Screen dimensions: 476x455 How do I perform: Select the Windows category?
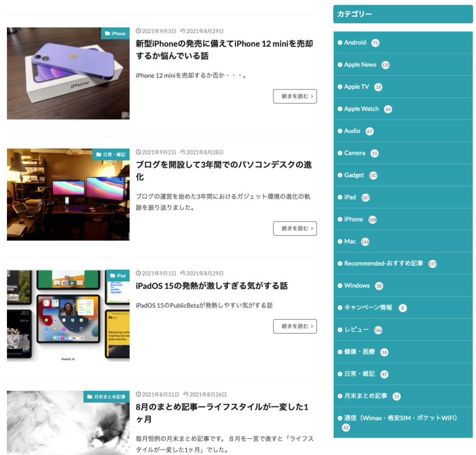coord(403,286)
